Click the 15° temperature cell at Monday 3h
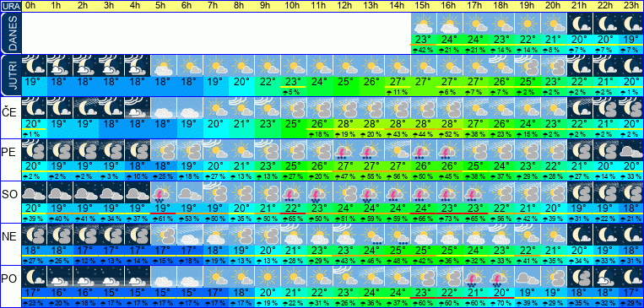Screen dimensions: 644x308 point(111,292)
